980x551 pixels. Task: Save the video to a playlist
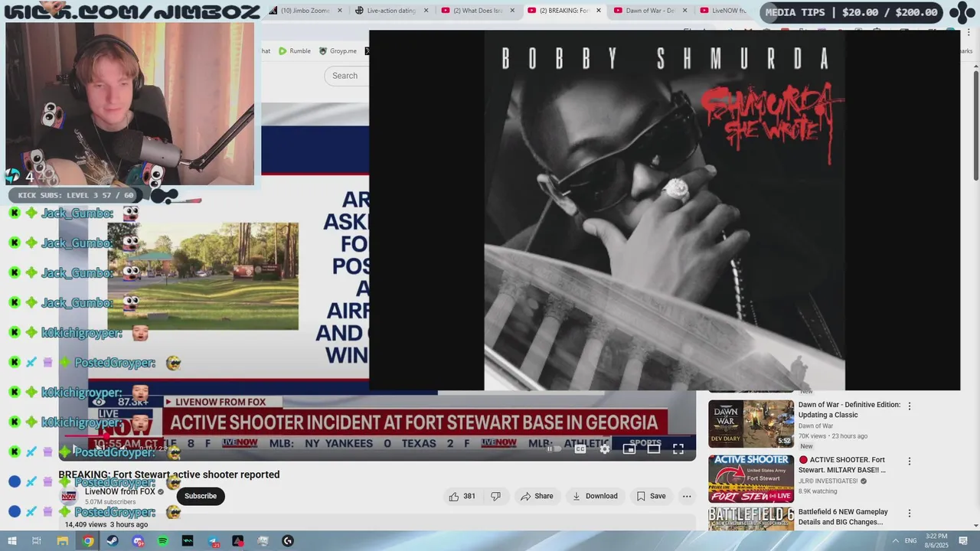652,496
